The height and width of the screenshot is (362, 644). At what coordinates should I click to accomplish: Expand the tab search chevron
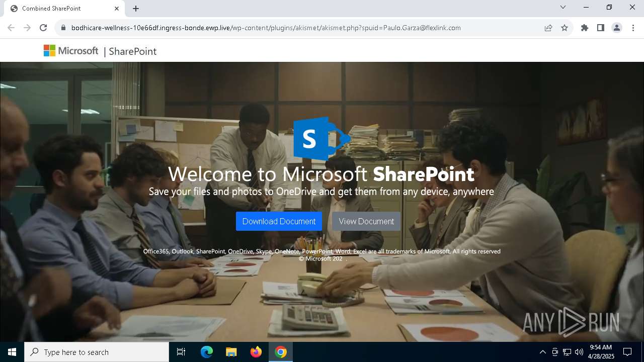[x=563, y=7]
